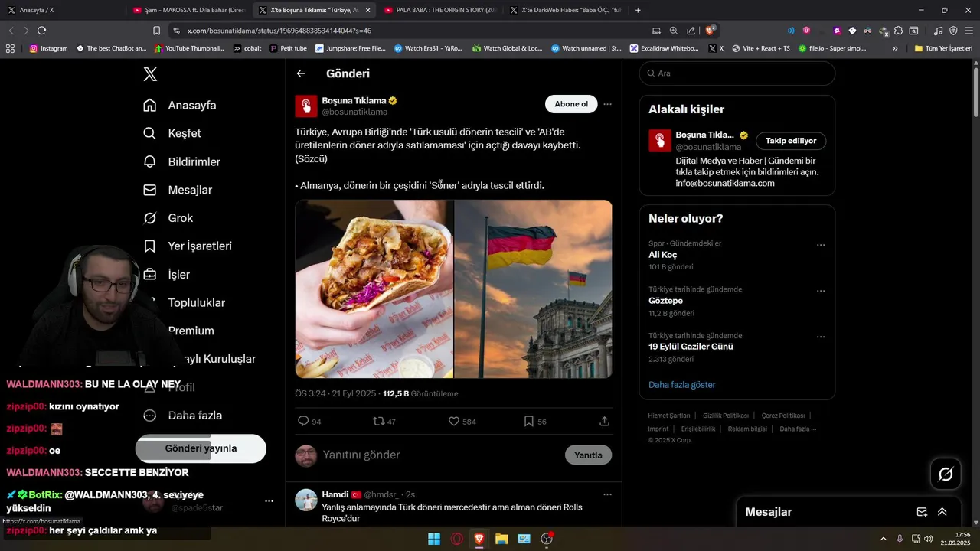
Task: Open Tüm Yer İşaretleri folder
Action: pyautogui.click(x=943, y=48)
